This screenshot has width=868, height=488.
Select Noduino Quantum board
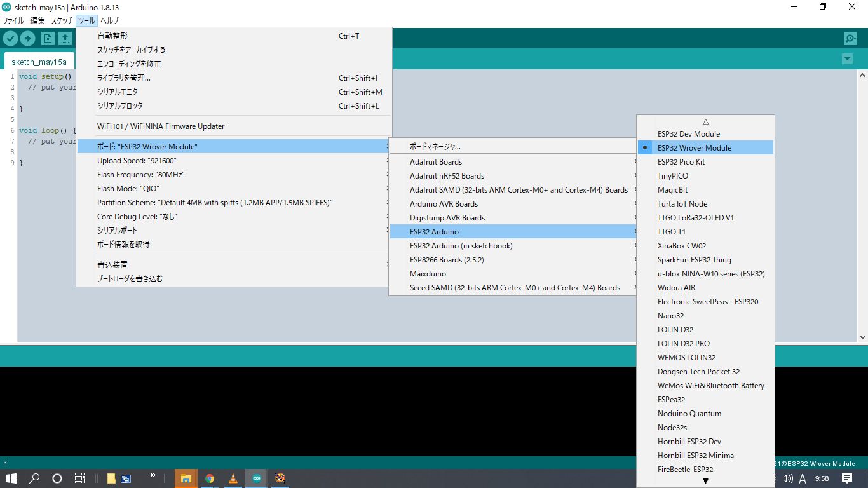click(705, 414)
